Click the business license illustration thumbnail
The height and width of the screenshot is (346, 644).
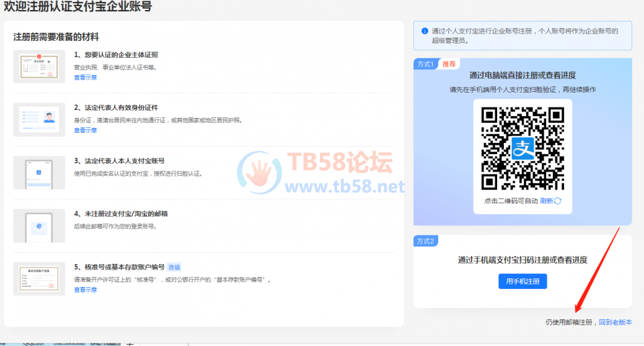tap(39, 66)
